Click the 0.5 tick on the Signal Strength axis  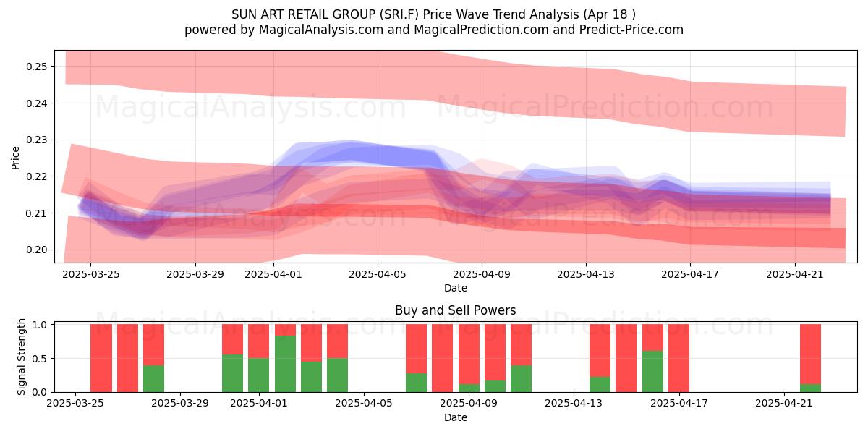[41, 358]
